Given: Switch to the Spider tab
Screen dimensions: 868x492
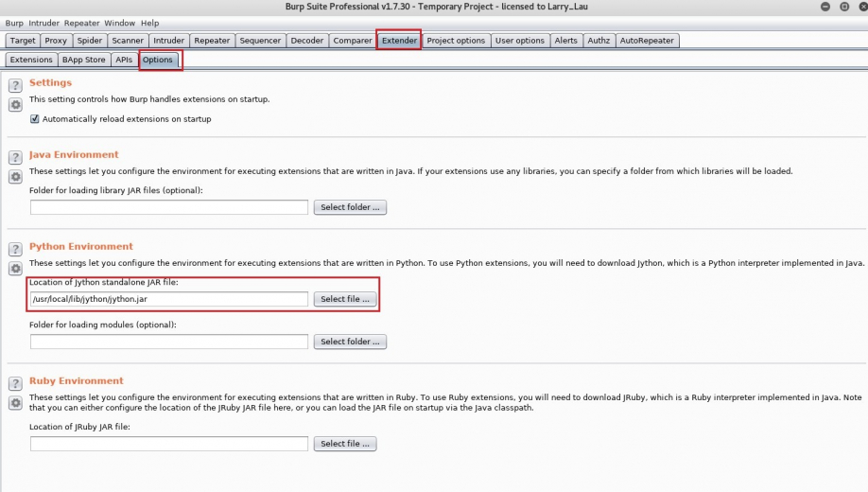Looking at the screenshot, I should (90, 41).
